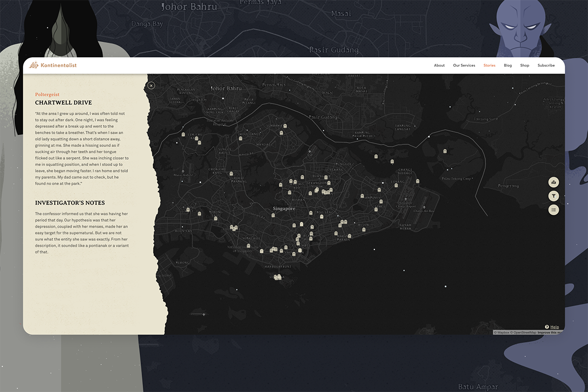Image resolution: width=588 pixels, height=392 pixels.
Task: Visit the Shop page
Action: click(x=525, y=66)
